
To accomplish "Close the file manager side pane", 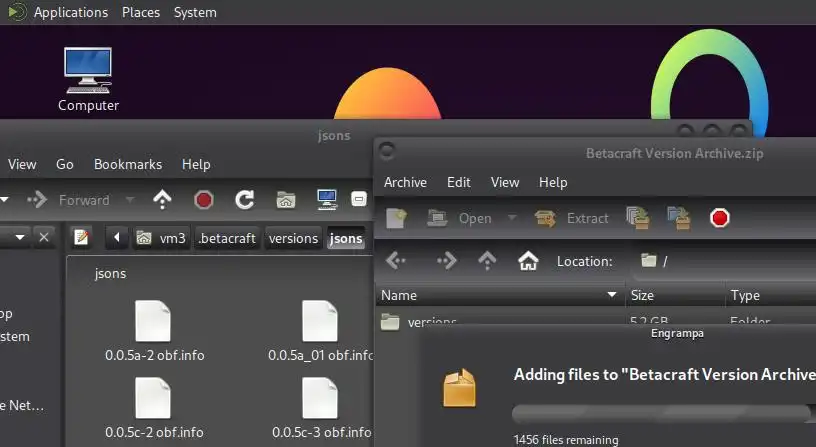I will tap(44, 238).
